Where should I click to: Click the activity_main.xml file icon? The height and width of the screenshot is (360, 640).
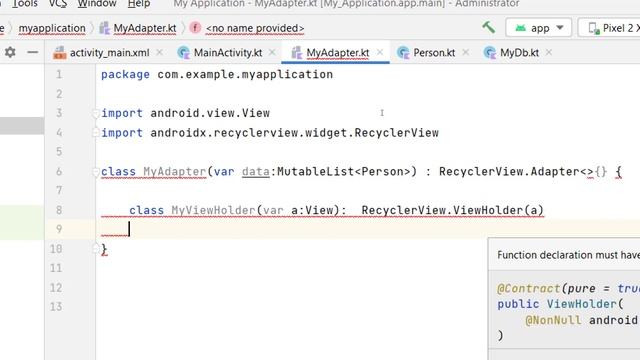coord(60,53)
